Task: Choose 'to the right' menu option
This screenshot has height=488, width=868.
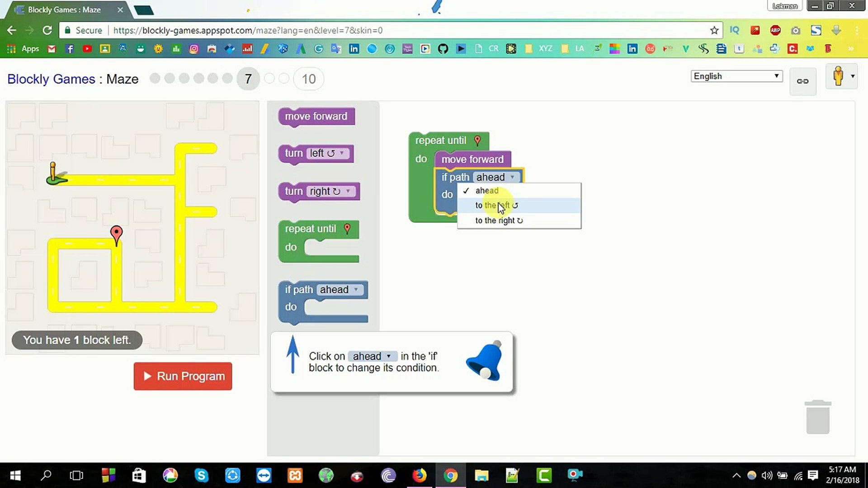Action: (499, 221)
